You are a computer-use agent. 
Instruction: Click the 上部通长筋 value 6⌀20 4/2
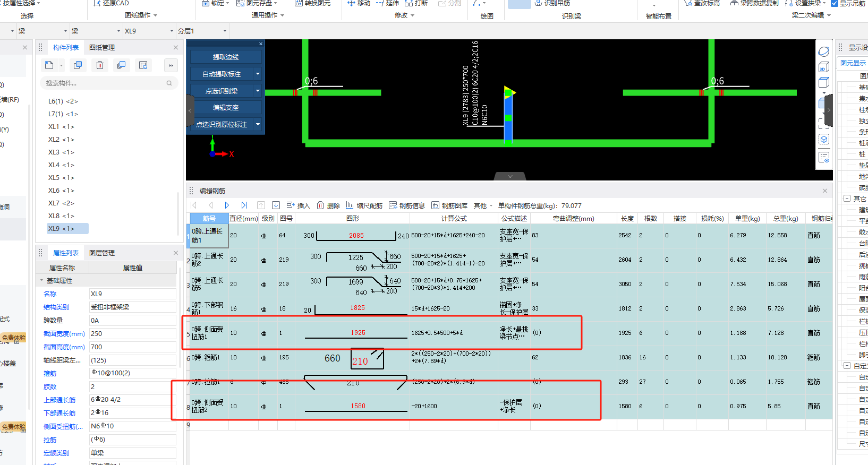coord(132,399)
